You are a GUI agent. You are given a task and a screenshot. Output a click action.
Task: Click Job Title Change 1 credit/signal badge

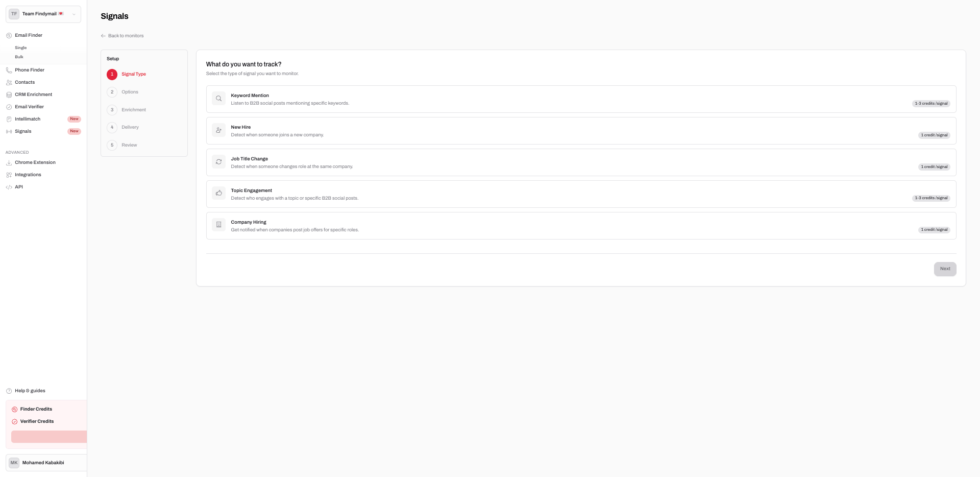tap(934, 167)
